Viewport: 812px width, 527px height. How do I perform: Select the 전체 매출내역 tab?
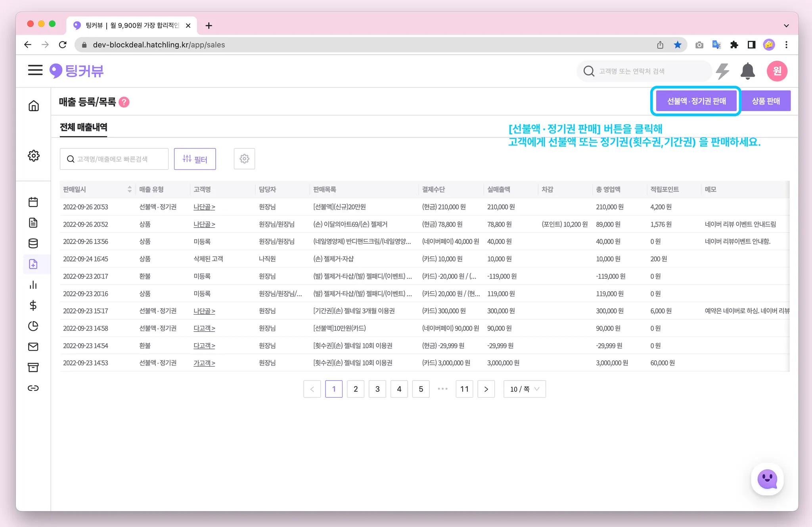click(x=83, y=127)
